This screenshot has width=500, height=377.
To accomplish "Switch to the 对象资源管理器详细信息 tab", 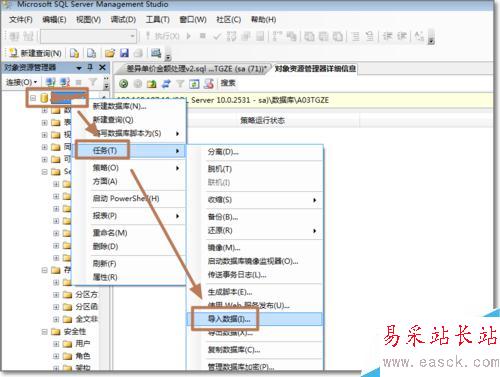I will (315, 69).
